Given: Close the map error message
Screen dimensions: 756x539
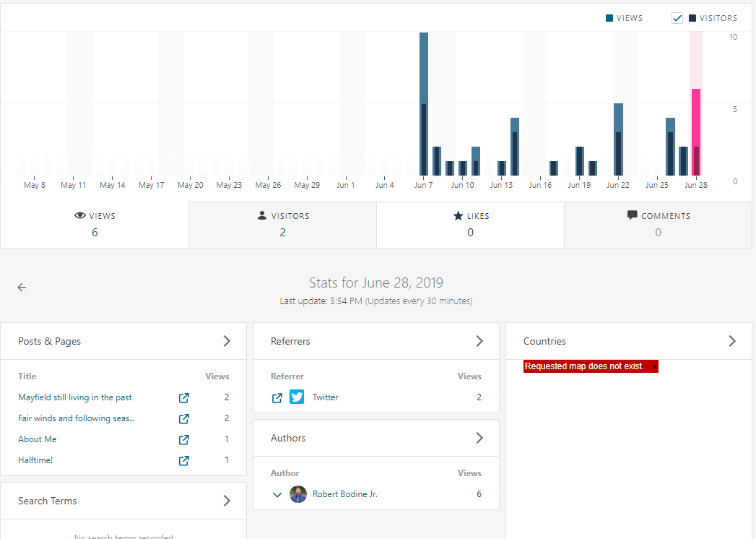Looking at the screenshot, I should [x=654, y=367].
